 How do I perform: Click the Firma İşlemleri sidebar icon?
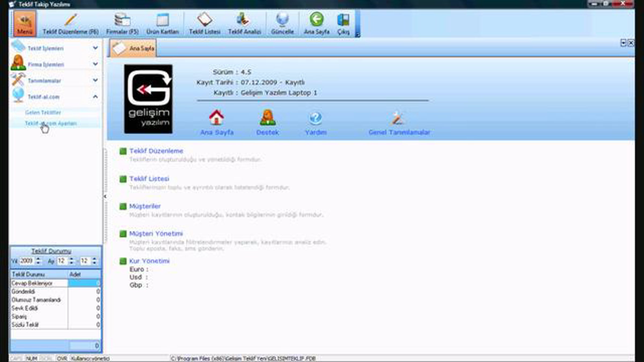click(18, 62)
